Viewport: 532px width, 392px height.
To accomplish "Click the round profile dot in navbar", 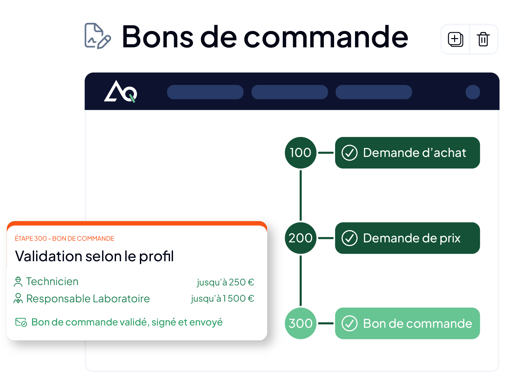I will (473, 92).
